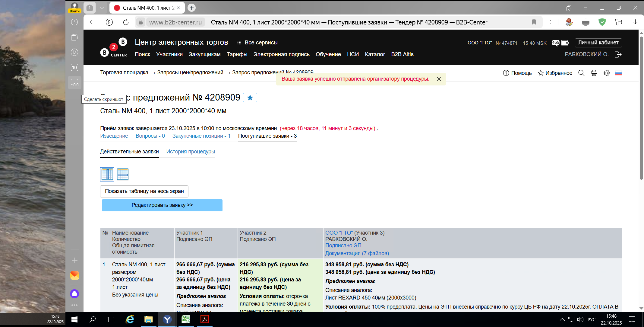644x327 pixels.
Task: Click the wallet icon in header
Action: [x=565, y=43]
